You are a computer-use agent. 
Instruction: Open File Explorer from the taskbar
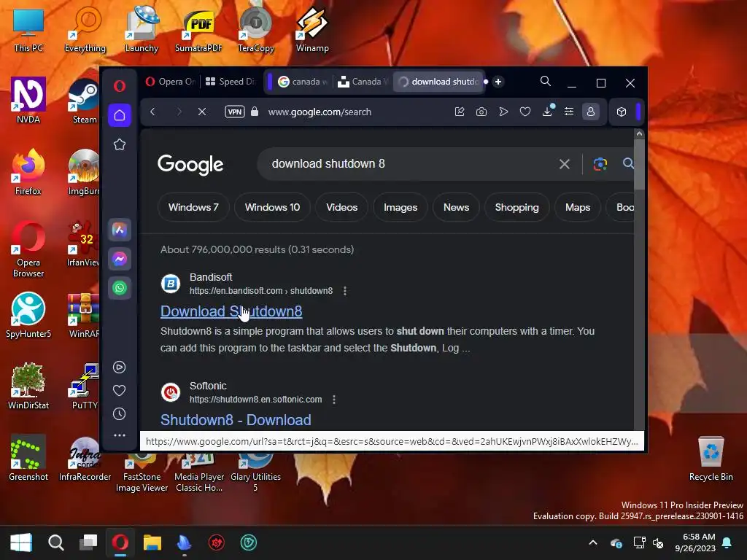pos(152,542)
